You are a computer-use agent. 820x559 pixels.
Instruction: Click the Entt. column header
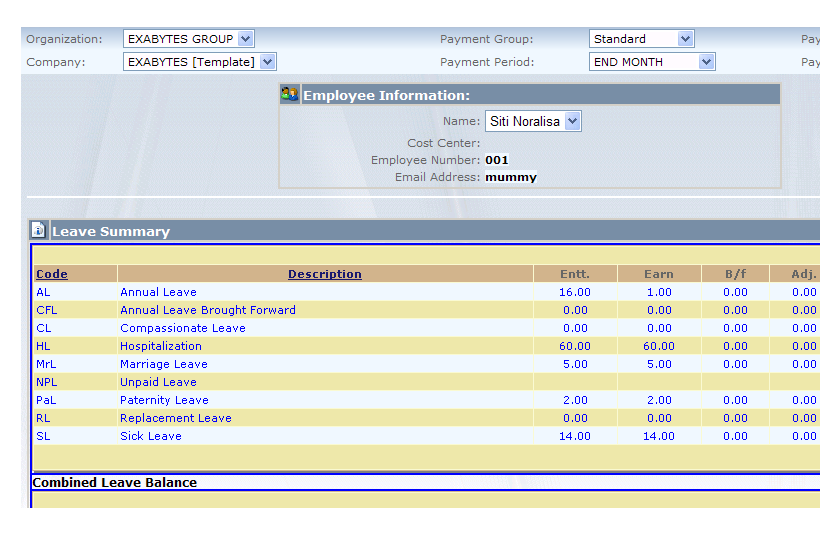click(x=575, y=274)
